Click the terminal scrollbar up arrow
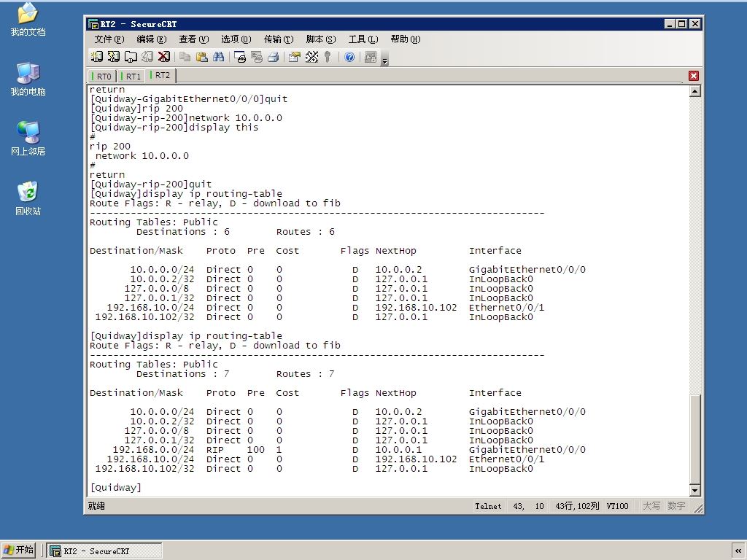This screenshot has height=560, width=747. tap(694, 90)
